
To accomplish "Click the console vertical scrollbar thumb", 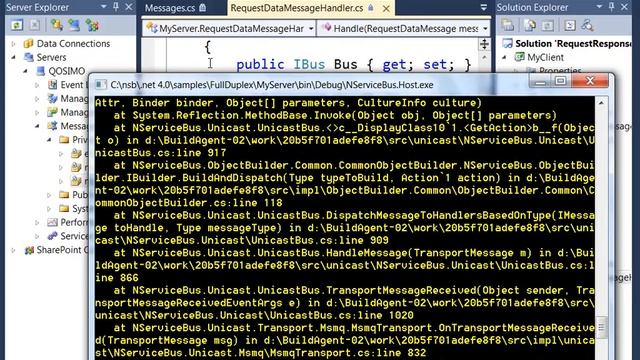I will click(x=601, y=328).
